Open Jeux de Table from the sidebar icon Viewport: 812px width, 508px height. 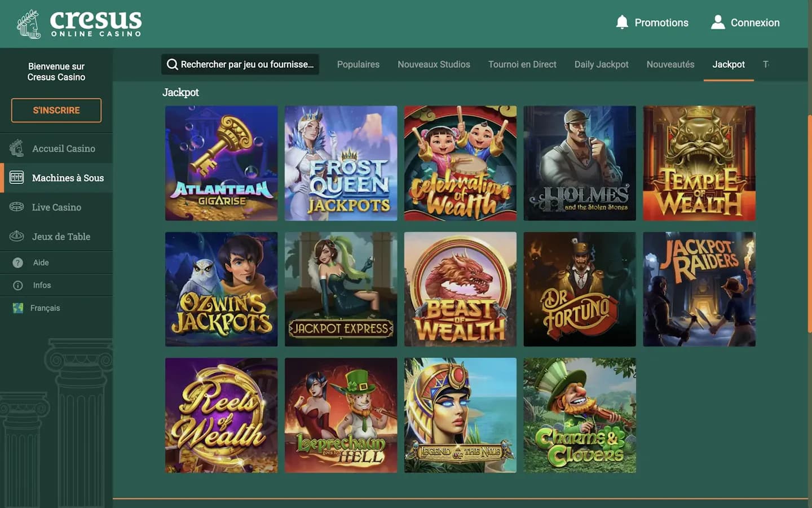(16, 237)
